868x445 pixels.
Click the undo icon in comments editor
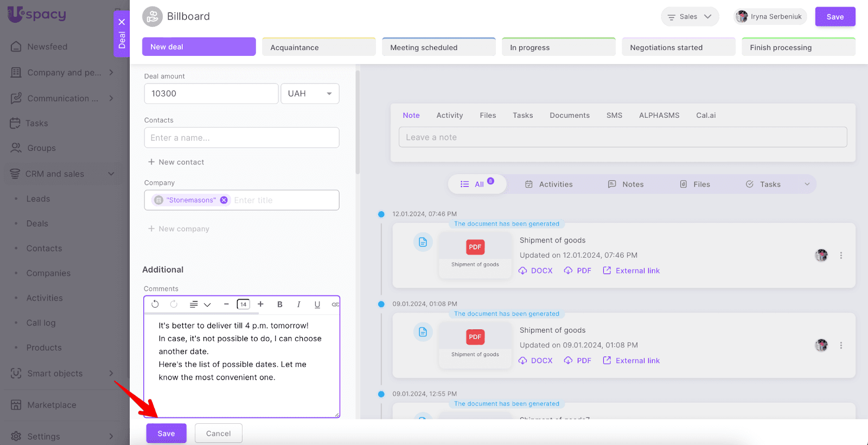[155, 304]
